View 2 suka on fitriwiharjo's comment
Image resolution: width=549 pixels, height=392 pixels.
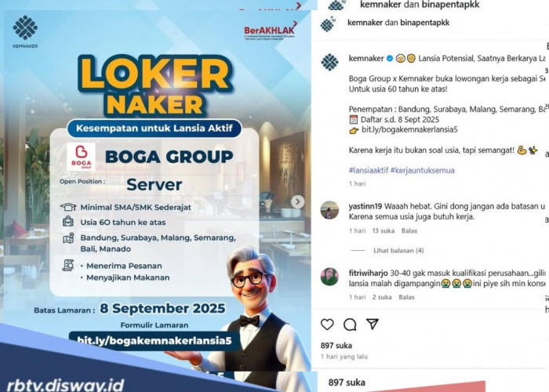point(382,297)
